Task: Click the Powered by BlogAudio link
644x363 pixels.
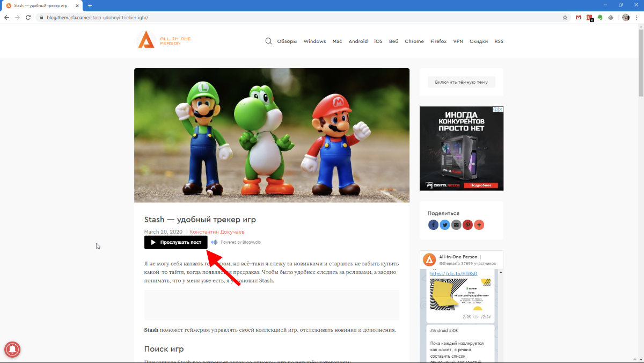Action: click(x=240, y=242)
